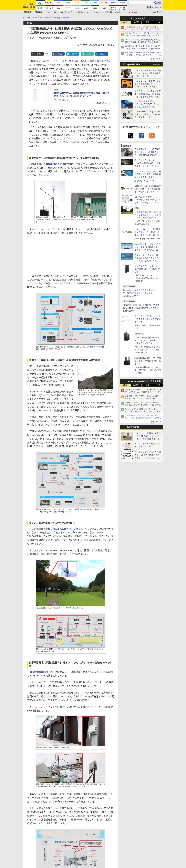Follow INTERNET Watch on X

131,136
